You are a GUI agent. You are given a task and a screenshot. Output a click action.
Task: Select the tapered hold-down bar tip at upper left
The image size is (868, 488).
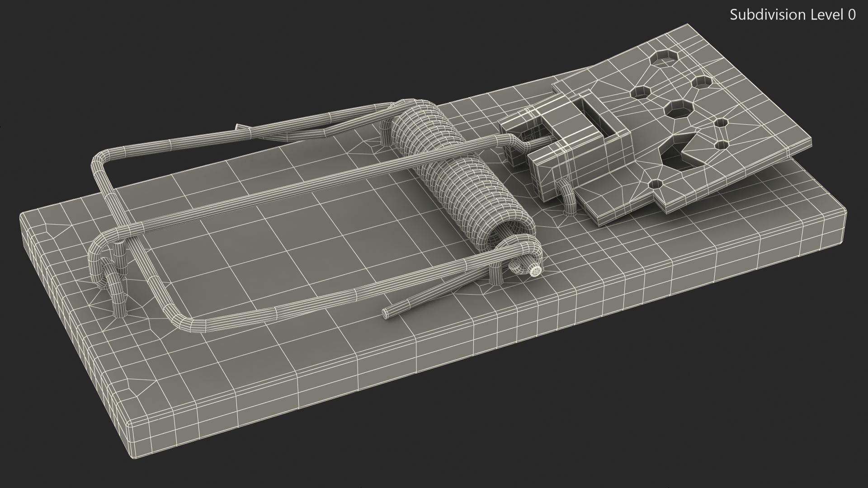pos(239,127)
